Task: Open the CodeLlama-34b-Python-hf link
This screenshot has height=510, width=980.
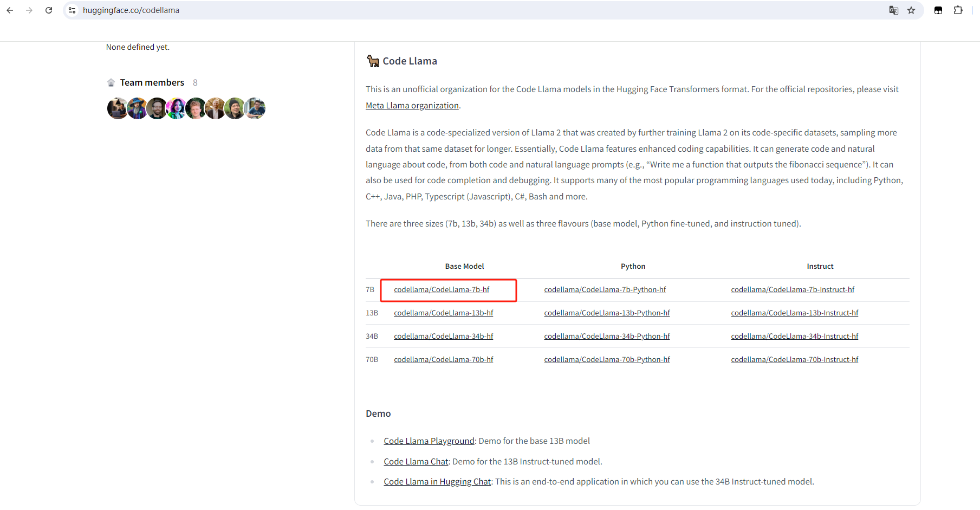Action: (607, 337)
